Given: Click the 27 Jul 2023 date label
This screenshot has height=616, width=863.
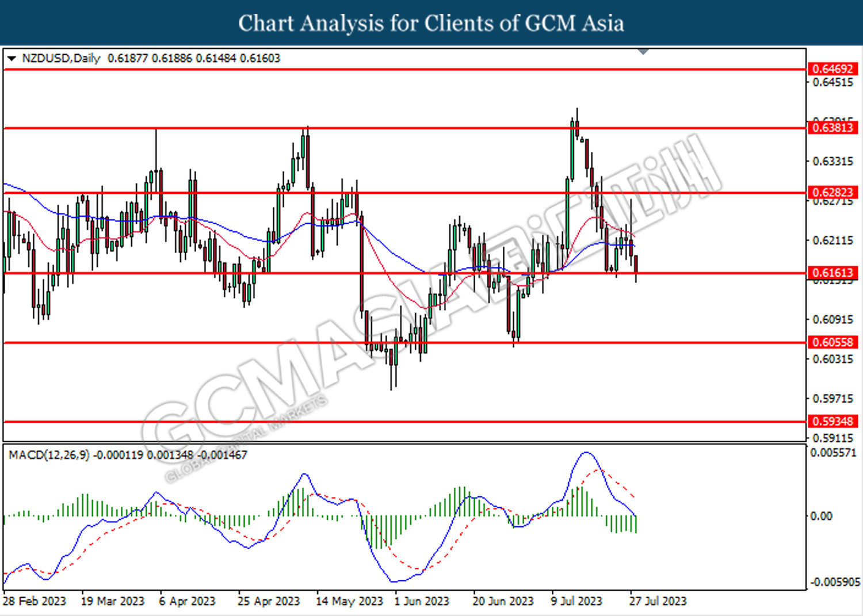Looking at the screenshot, I should coord(658,601).
